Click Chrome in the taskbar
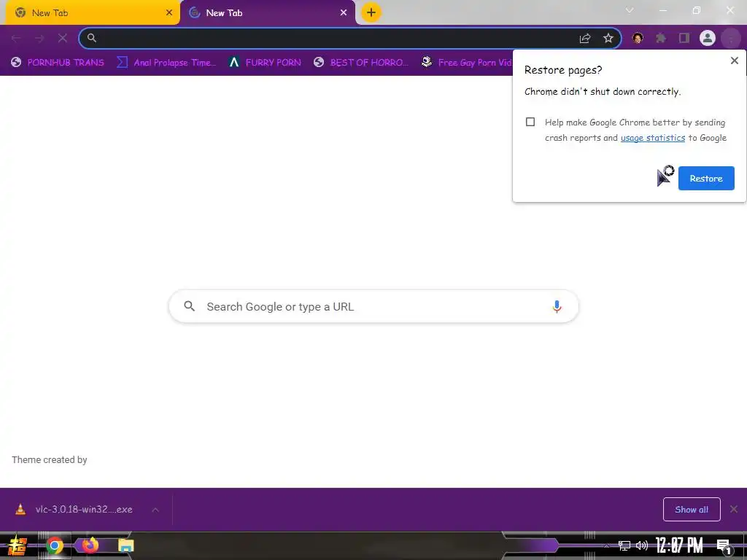 pyautogui.click(x=54, y=545)
